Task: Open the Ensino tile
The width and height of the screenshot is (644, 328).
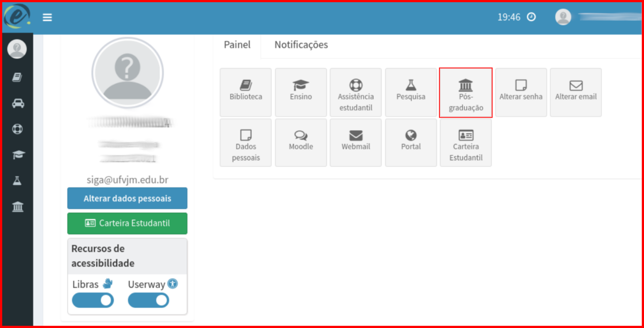Action: 301,92
